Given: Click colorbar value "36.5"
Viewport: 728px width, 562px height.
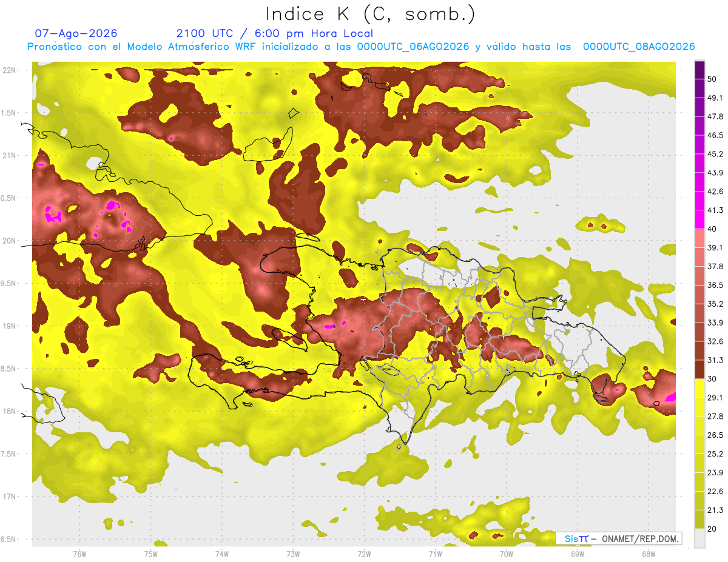Looking at the screenshot, I should [715, 285].
